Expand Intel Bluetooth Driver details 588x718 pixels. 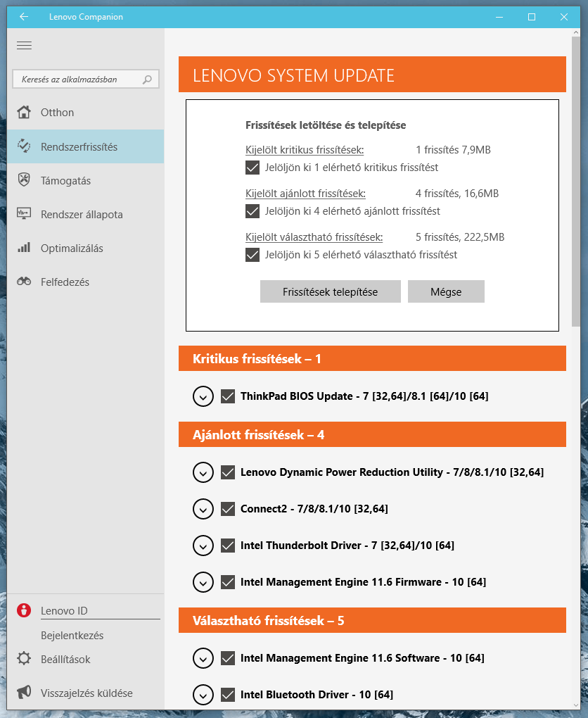[x=203, y=695]
